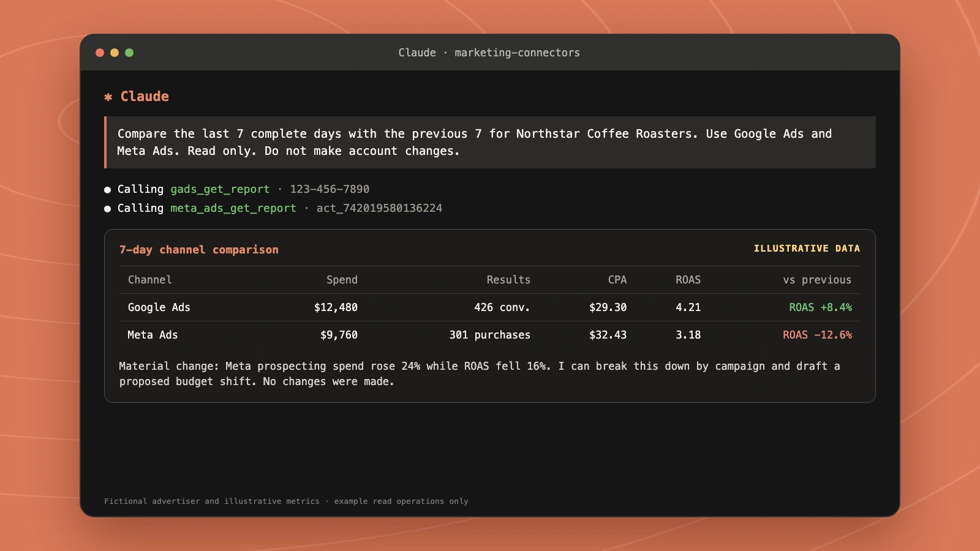This screenshot has height=551, width=980.
Task: Click the Google Ads ROAS value 4.21
Action: pyautogui.click(x=688, y=307)
